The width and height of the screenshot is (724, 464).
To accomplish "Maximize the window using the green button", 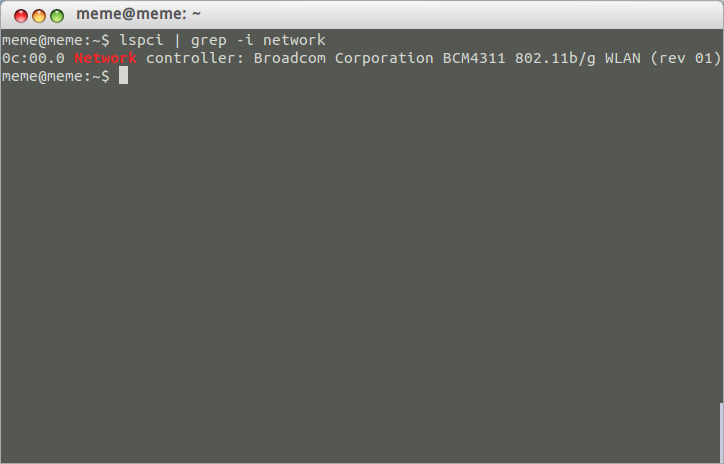I will [57, 16].
